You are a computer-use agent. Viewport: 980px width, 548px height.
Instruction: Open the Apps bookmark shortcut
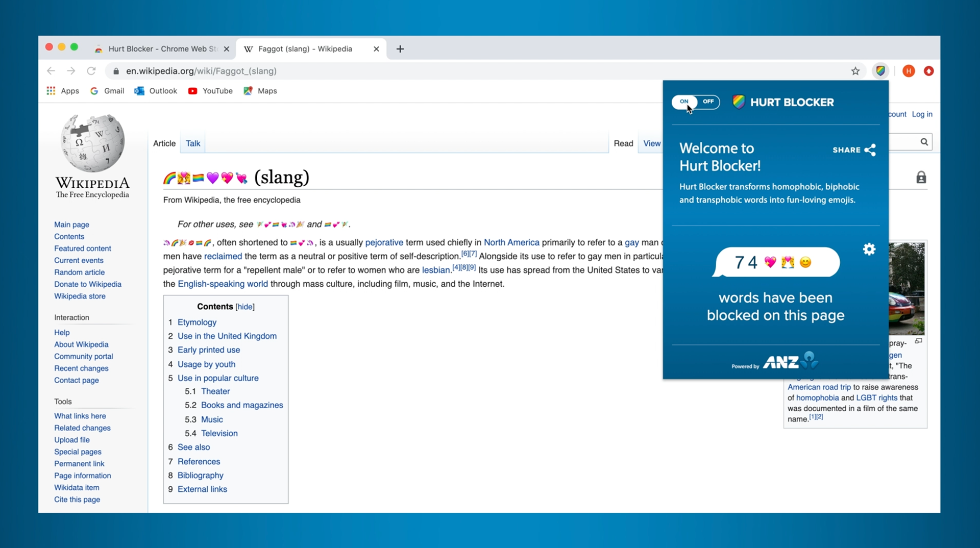pos(63,91)
